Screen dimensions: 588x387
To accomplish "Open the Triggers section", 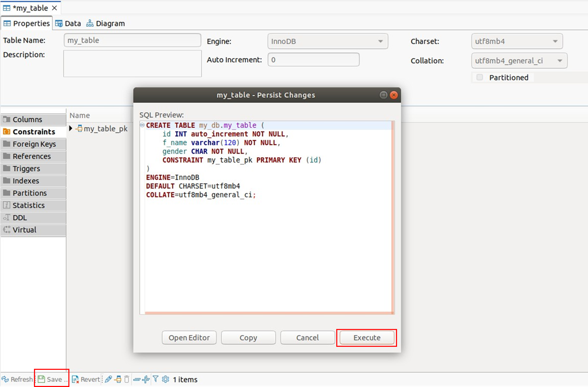I will coord(33,169).
